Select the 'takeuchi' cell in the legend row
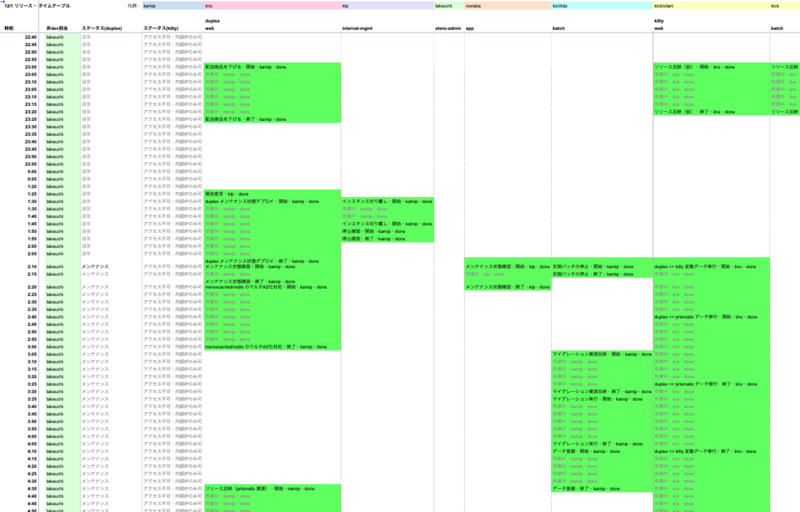 coord(449,6)
